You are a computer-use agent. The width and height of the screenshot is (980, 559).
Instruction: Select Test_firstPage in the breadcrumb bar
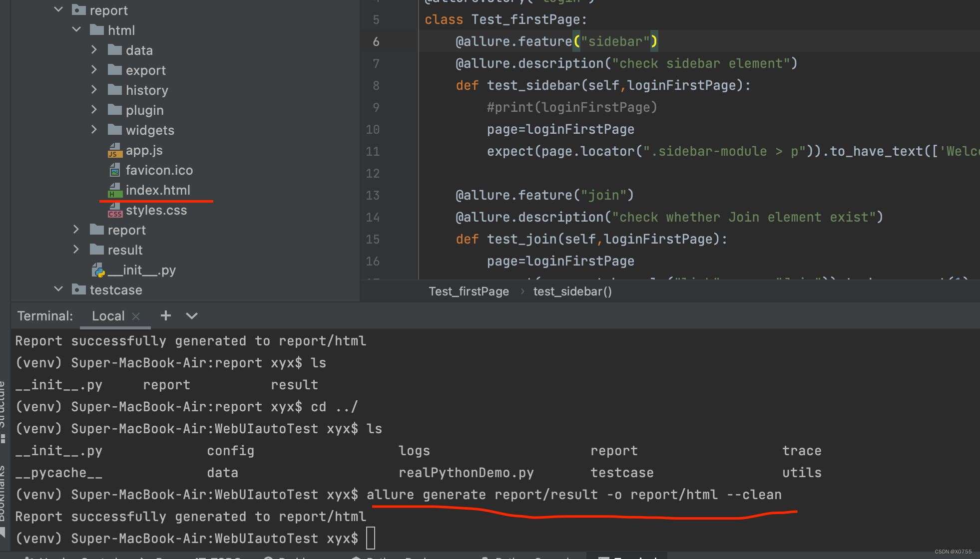(x=469, y=291)
